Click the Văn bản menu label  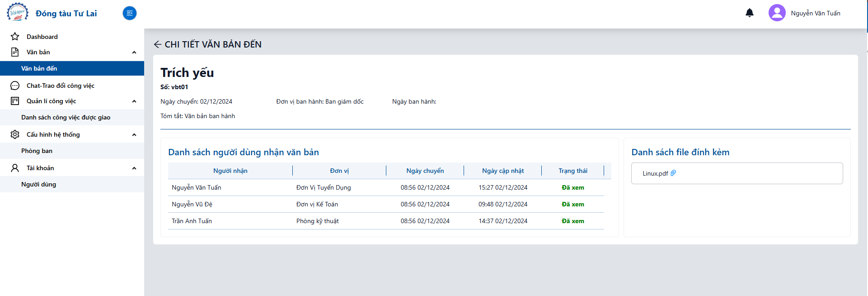click(38, 52)
